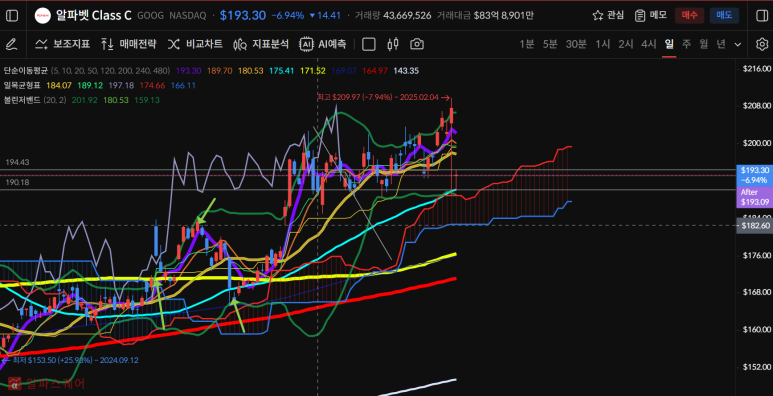Click moving average value 143.35
The height and width of the screenshot is (396, 773).
tap(406, 71)
